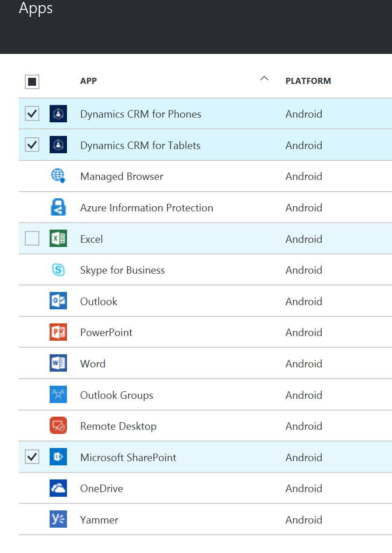Click the Outlook Groups icon
The width and height of the screenshot is (392, 553).
point(58,395)
